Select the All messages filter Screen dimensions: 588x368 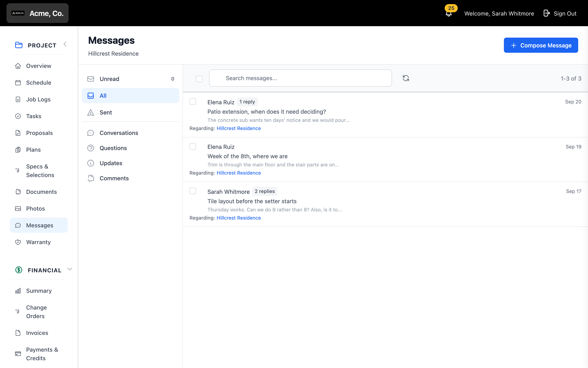click(x=130, y=96)
